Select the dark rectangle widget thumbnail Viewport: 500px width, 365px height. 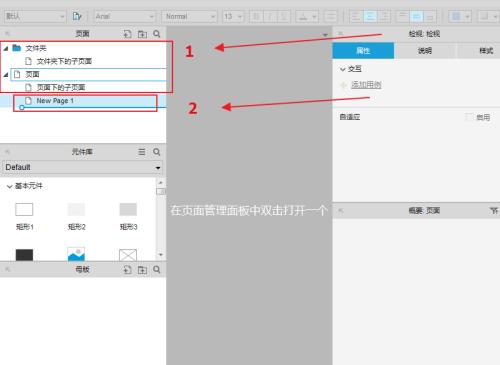[x=24, y=255]
